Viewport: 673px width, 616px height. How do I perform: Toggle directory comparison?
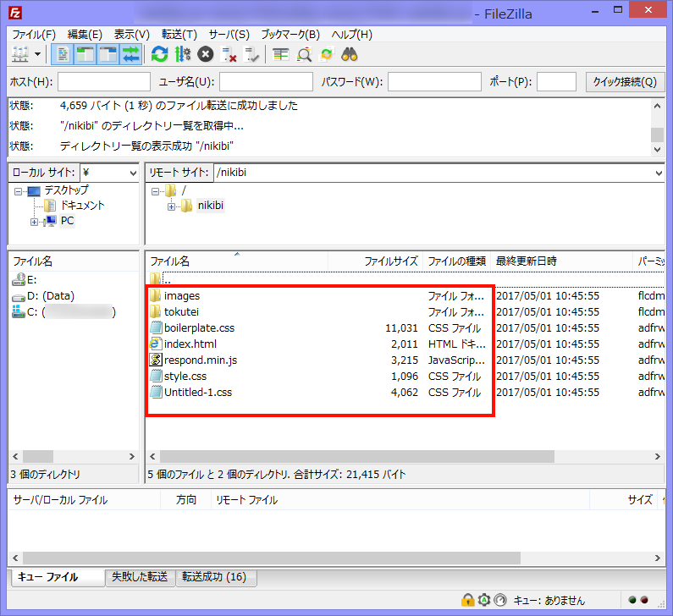[304, 54]
